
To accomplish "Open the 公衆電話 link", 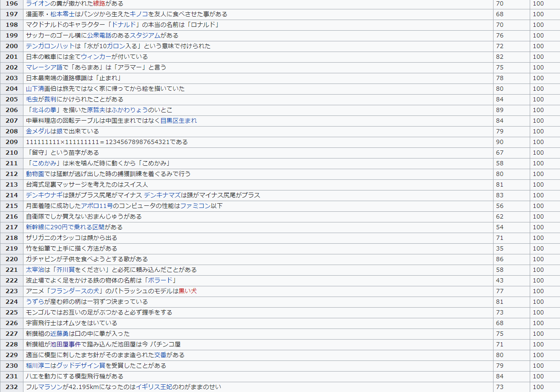I will pos(99,35).
